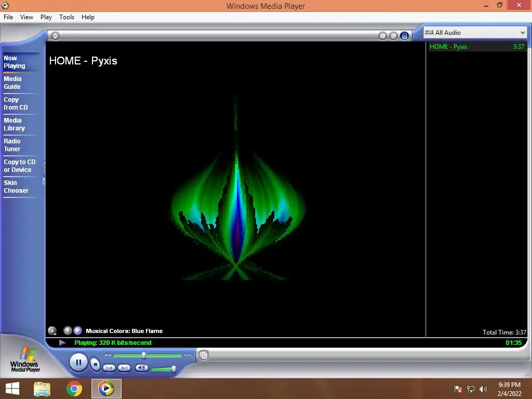Screen dimensions: 532x399
Task: Click the play status triangle icon
Action: pyautogui.click(x=62, y=343)
